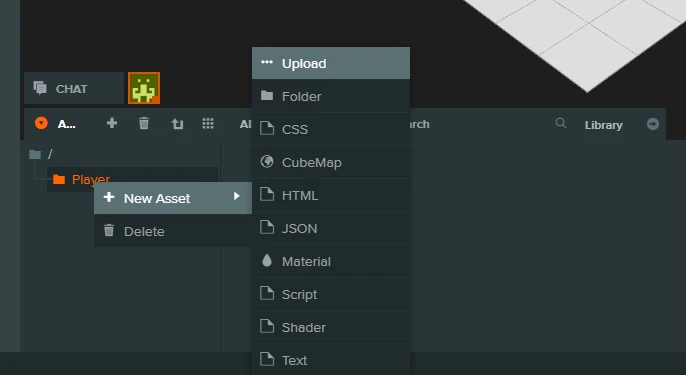Select the Player folder in asset tree

pos(132,179)
